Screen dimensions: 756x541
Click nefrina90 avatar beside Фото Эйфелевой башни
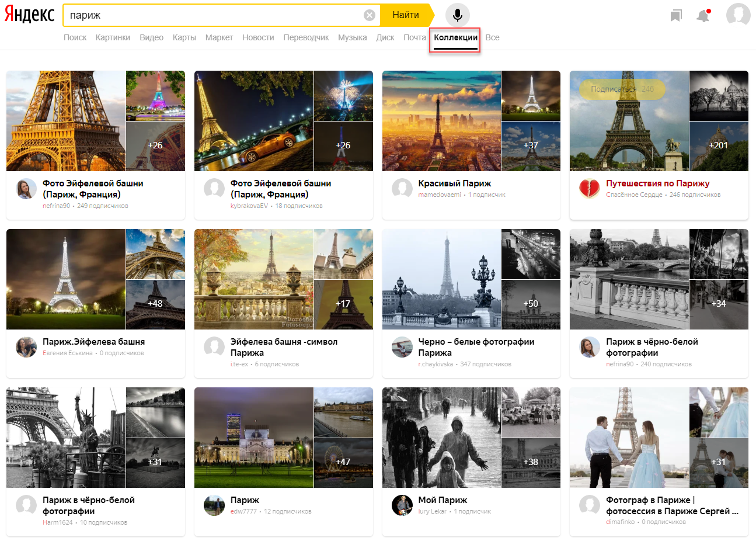point(26,189)
